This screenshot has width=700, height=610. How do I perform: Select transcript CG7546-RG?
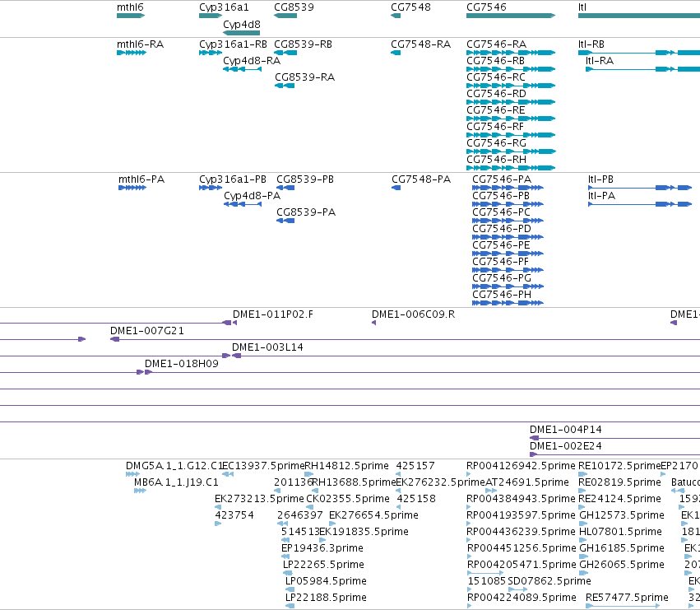[511, 151]
